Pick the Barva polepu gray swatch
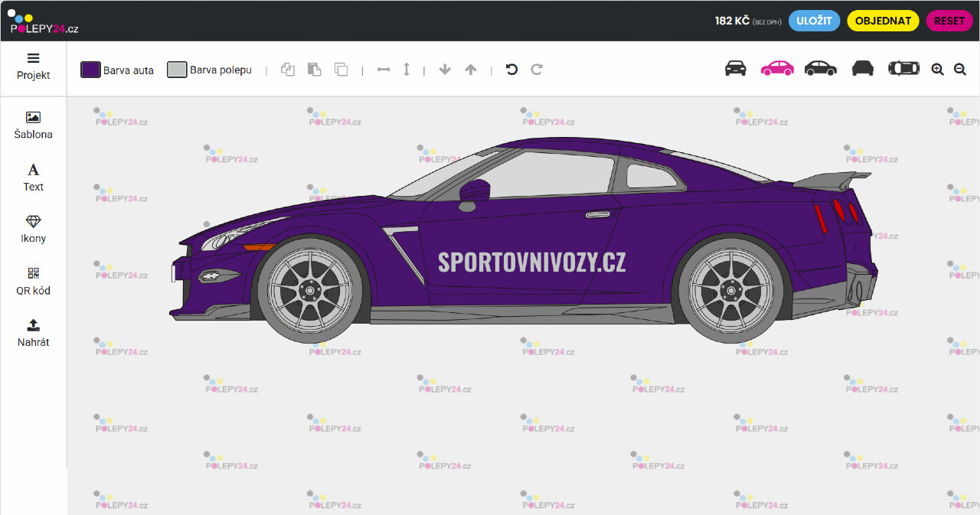Viewport: 980px width, 515px height. click(177, 70)
